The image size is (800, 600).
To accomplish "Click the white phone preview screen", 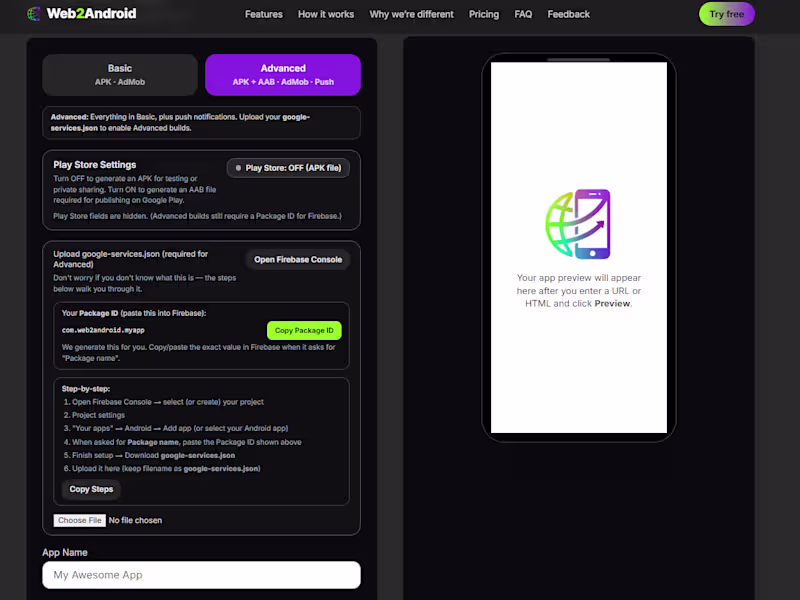I will [x=579, y=247].
